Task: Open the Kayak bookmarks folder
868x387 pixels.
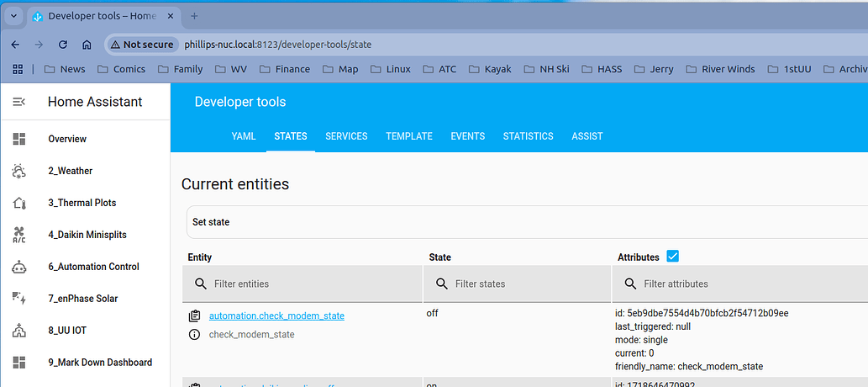Action: 490,69
